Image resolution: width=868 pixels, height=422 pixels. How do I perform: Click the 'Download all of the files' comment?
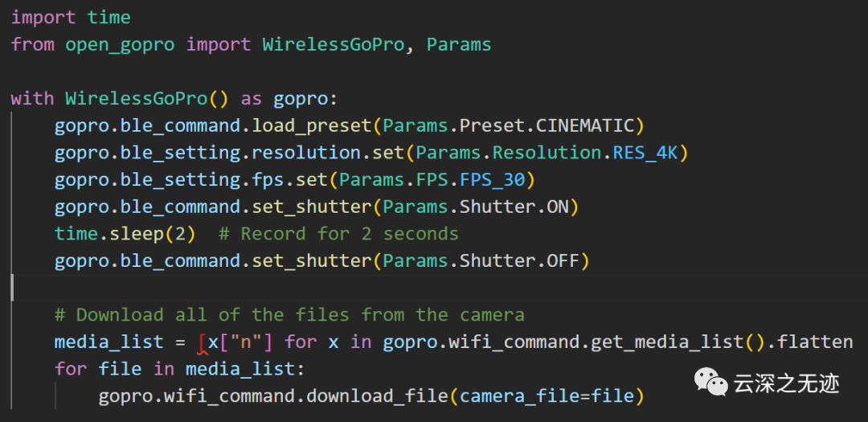coord(289,314)
